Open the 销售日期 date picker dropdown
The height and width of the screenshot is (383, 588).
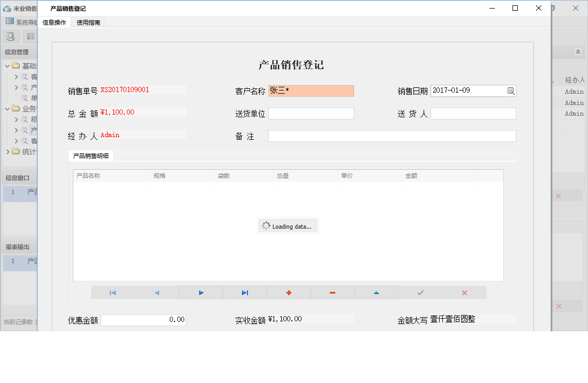[511, 91]
